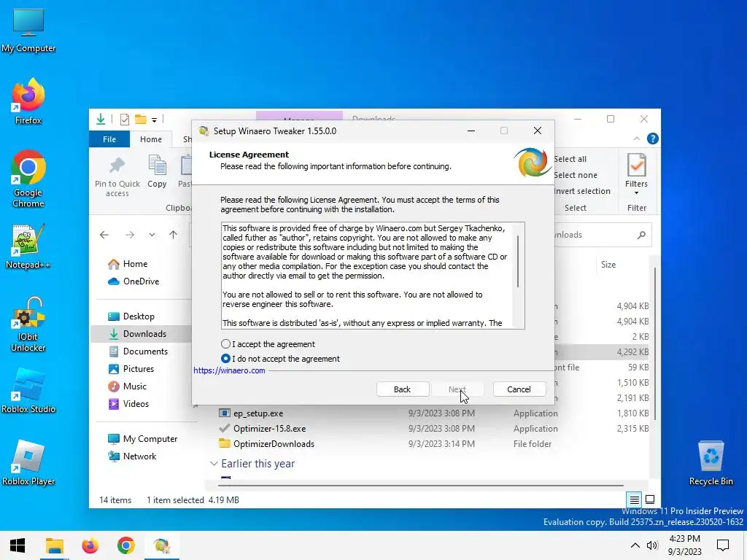Click the Explorer forward navigation arrow

pyautogui.click(x=130, y=235)
